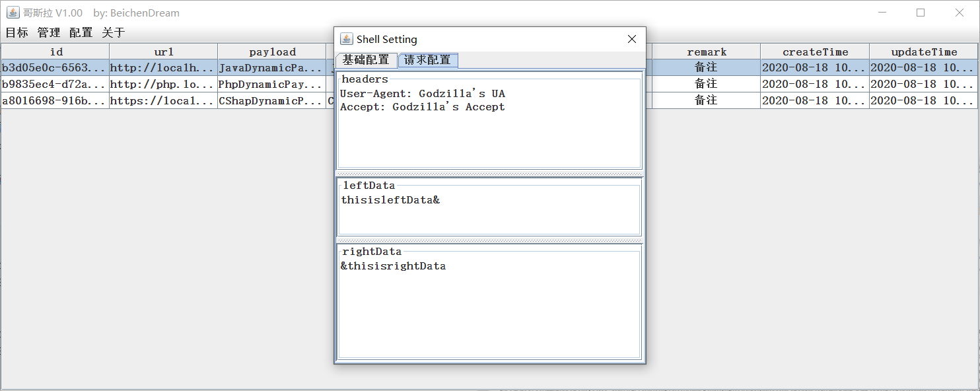Click the http://php.lo... url cell
Viewport: 980px width, 391px height.
coord(164,84)
